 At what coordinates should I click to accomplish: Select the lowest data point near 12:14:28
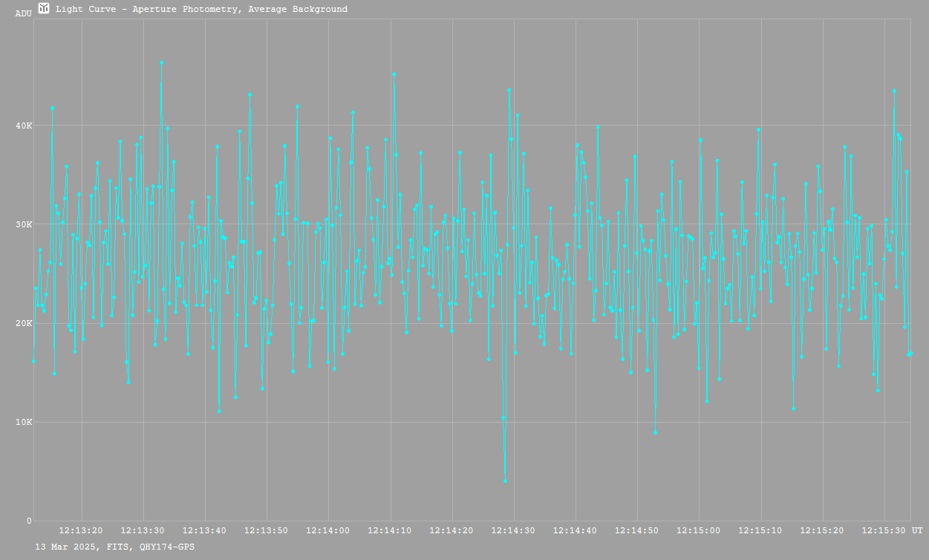point(505,481)
